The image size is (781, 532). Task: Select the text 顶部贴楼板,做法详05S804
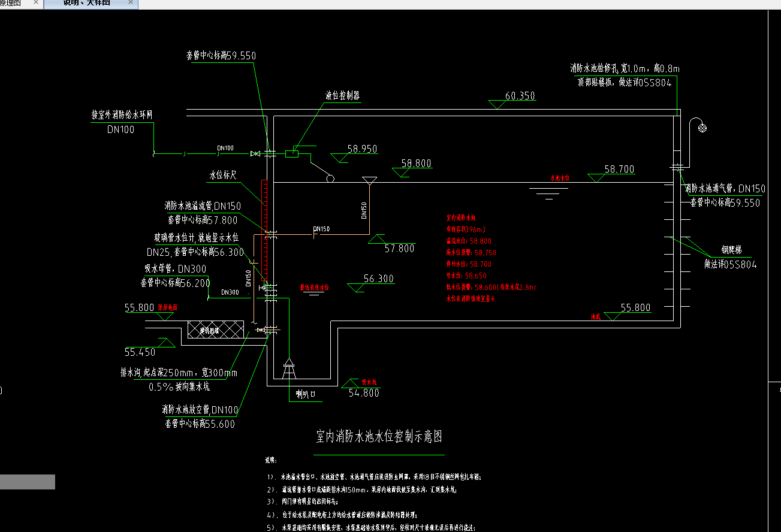point(626,83)
